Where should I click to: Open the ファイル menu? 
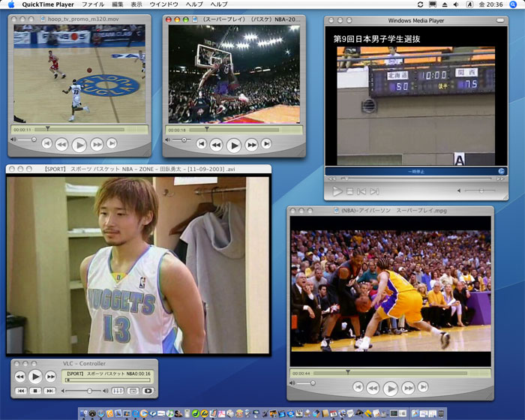coord(93,4)
